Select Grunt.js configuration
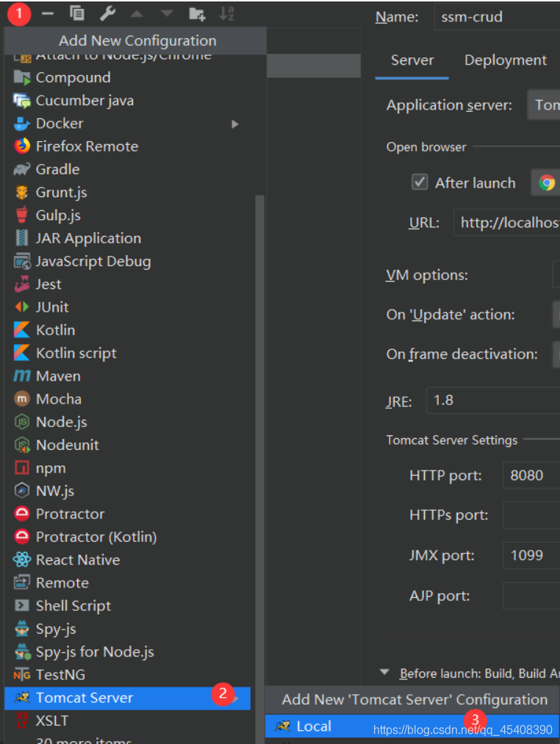Screen dimensions: 560x744 point(127,192)
